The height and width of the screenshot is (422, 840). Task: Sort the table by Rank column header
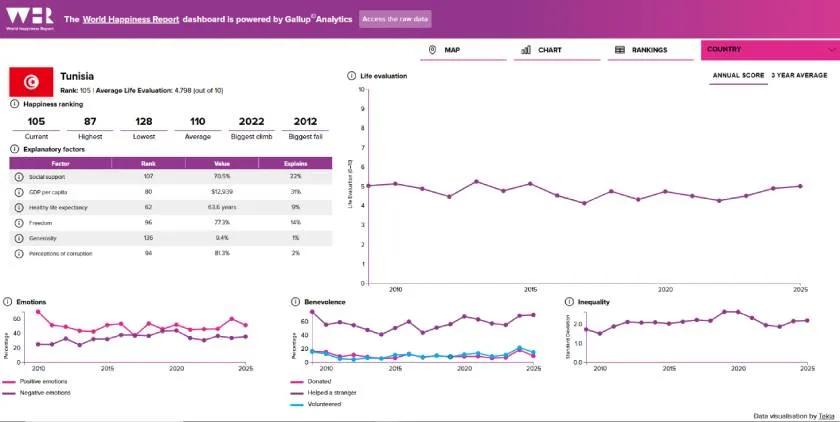(147, 162)
